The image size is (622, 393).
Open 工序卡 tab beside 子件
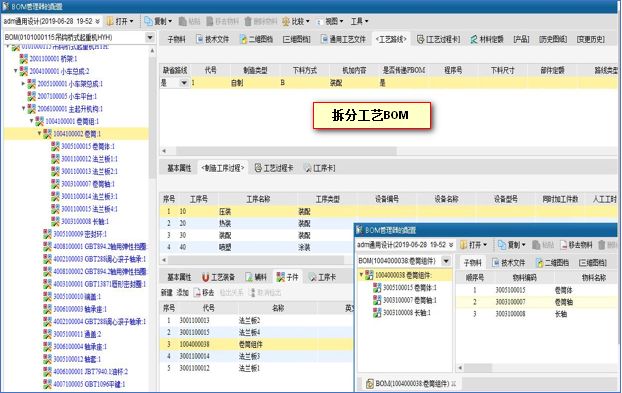pos(322,277)
